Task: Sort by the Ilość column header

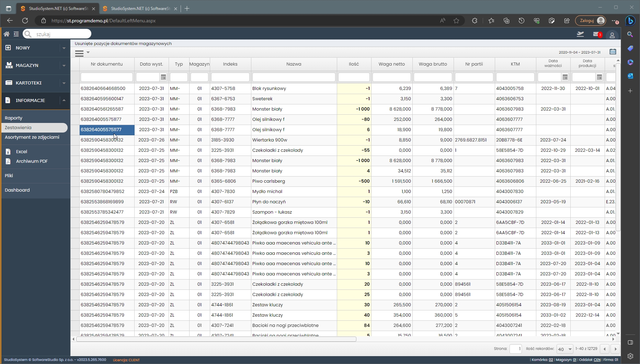Action: click(354, 64)
